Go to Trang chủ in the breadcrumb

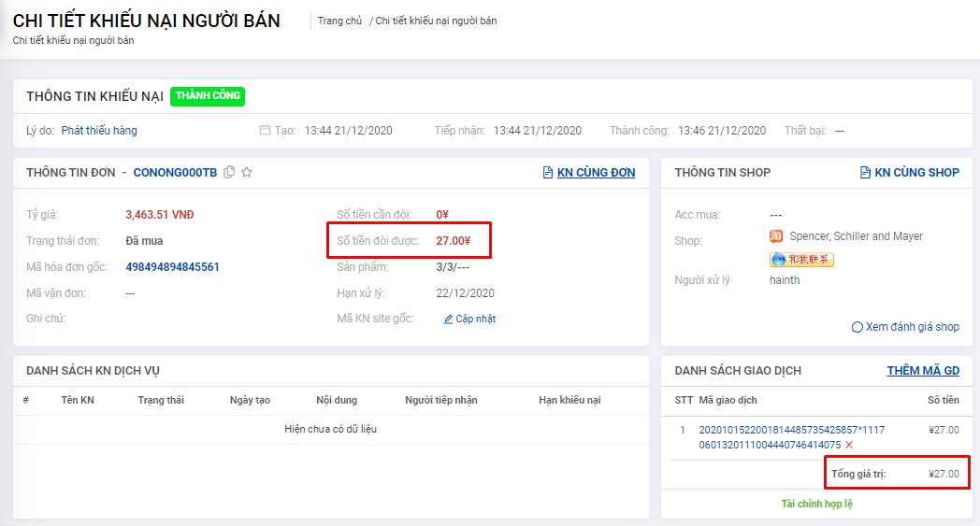pos(339,21)
